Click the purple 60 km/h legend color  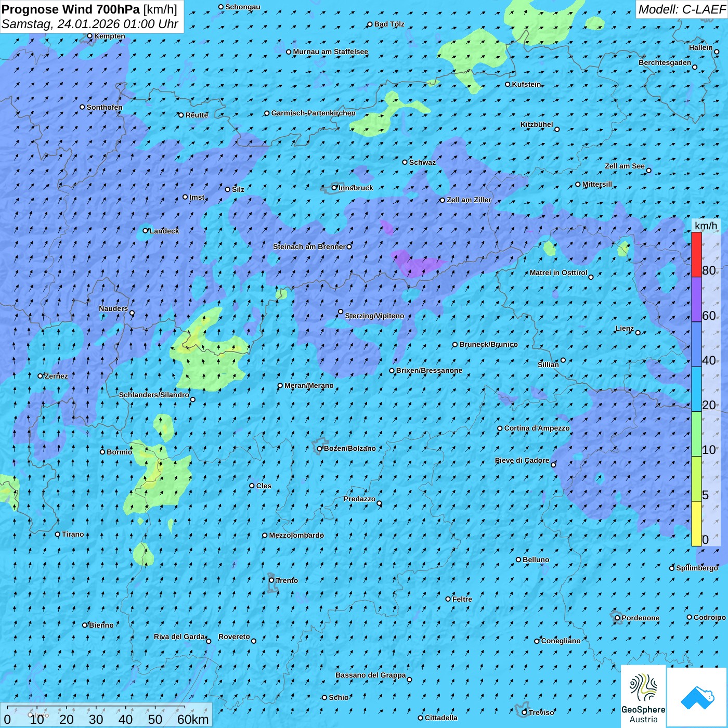[696, 300]
